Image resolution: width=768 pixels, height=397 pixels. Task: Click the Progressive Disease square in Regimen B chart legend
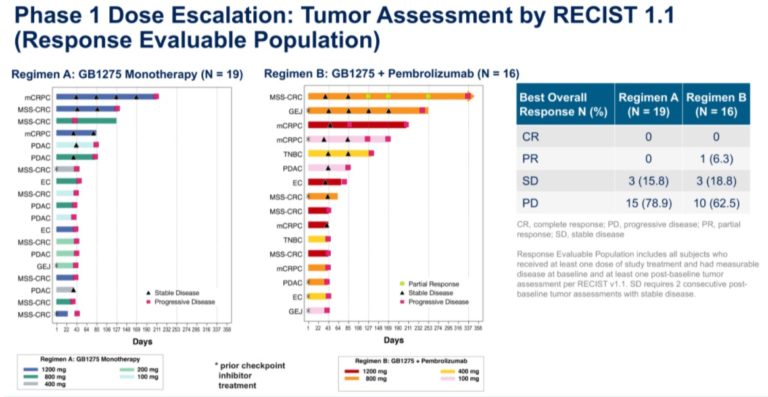pyautogui.click(x=402, y=302)
